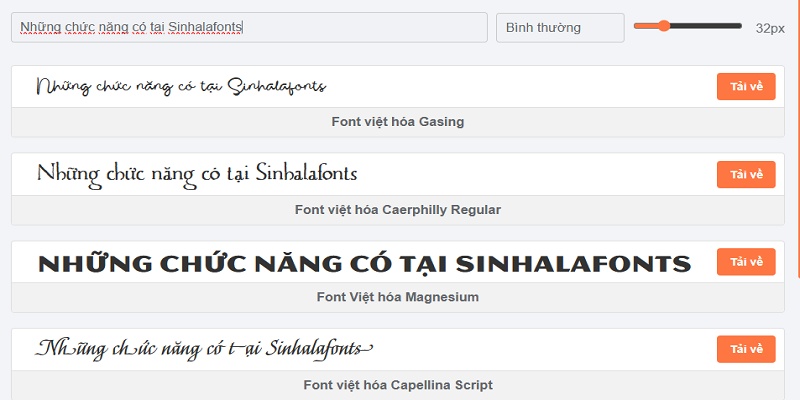Open the Bình thường style dropdown
The height and width of the screenshot is (400, 800).
(x=560, y=28)
